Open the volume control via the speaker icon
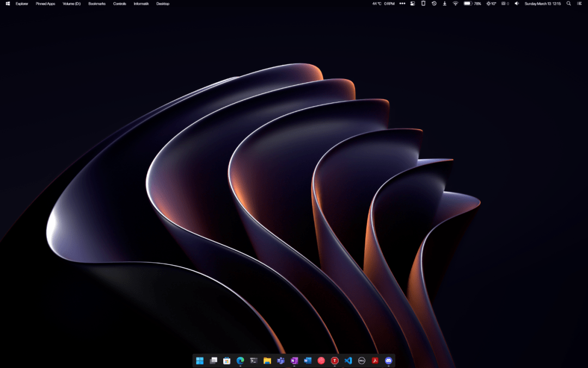The width and height of the screenshot is (588, 368). (x=516, y=4)
